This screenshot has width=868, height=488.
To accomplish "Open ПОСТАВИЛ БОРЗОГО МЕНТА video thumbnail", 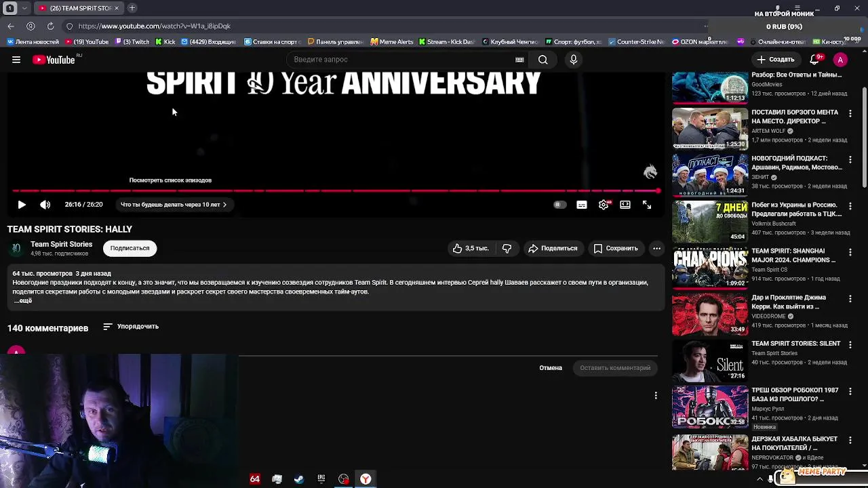I will pyautogui.click(x=710, y=129).
